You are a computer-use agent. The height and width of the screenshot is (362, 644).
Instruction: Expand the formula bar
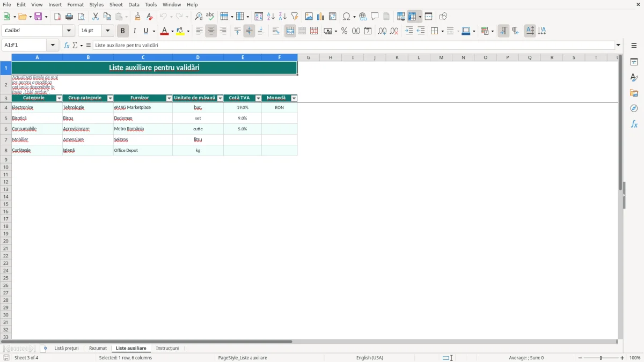coord(618,45)
